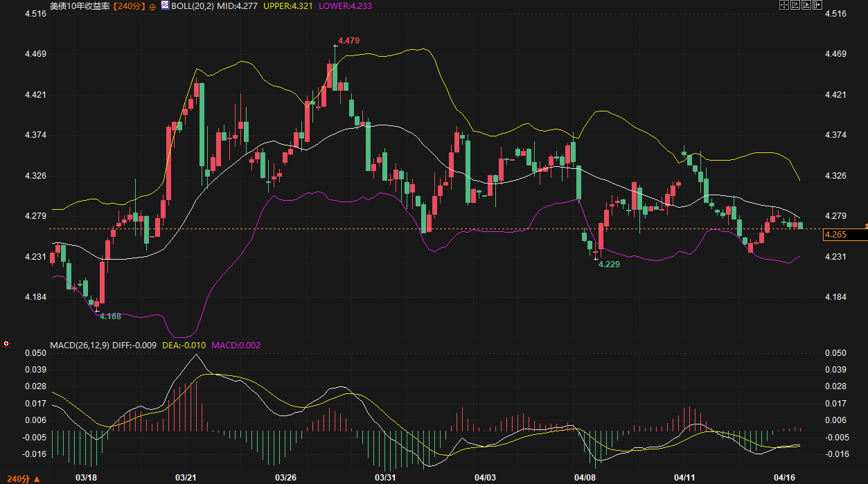Click the 04/16 date on time axis
The height and width of the screenshot is (484, 868).
[x=784, y=478]
